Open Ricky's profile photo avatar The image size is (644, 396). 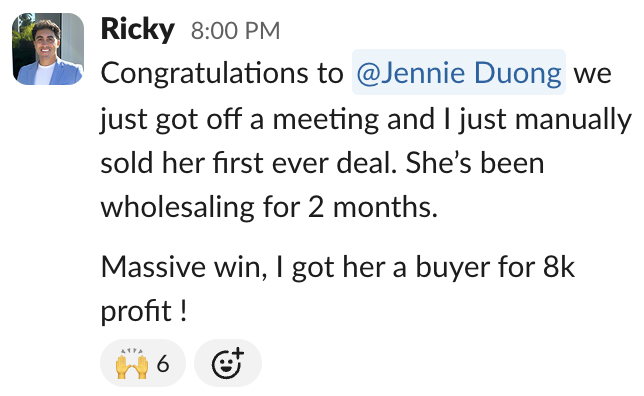[x=48, y=49]
